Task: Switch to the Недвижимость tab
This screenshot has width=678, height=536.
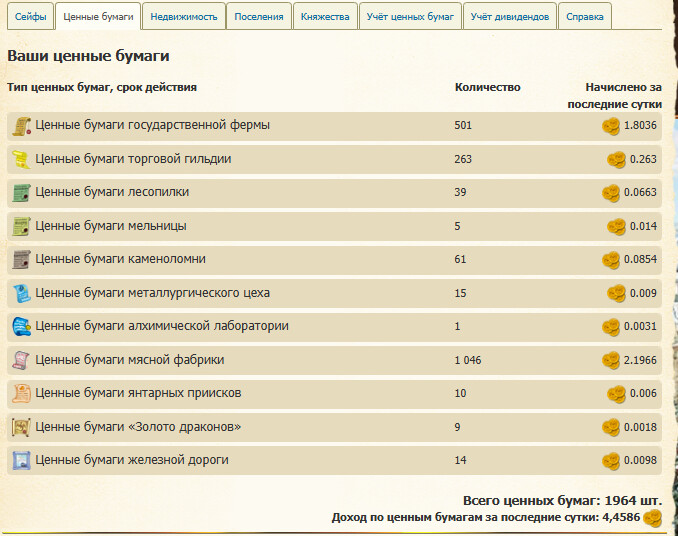Action: coord(183,17)
